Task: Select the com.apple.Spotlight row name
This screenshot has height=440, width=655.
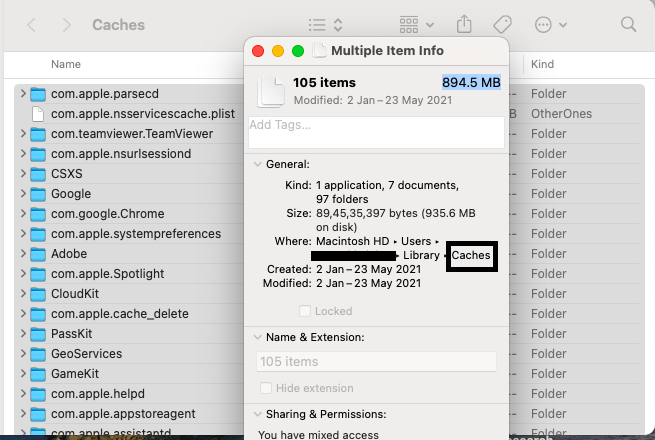Action: point(107,274)
